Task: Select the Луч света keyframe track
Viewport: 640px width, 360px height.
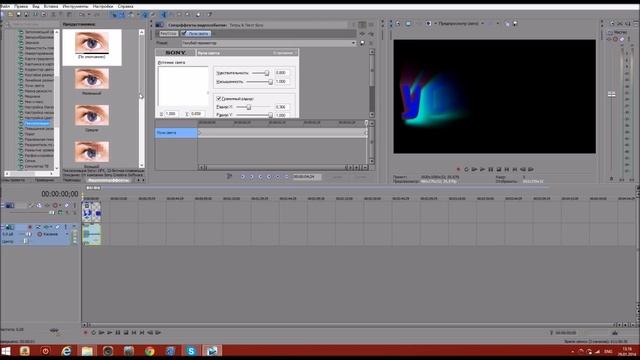Action: coord(176,133)
